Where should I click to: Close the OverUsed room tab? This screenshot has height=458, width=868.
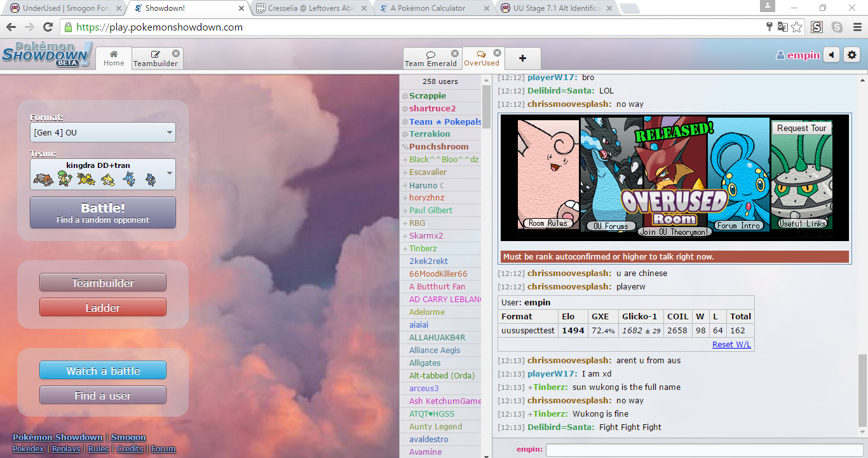tap(498, 53)
